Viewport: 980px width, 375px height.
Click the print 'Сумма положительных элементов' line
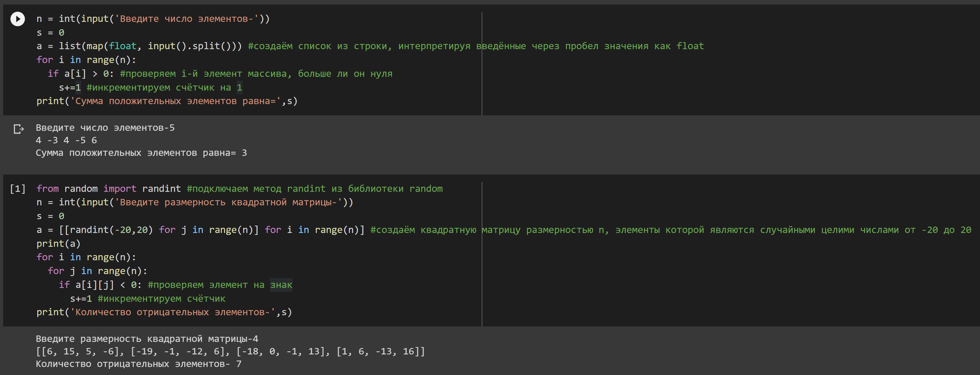tap(167, 101)
